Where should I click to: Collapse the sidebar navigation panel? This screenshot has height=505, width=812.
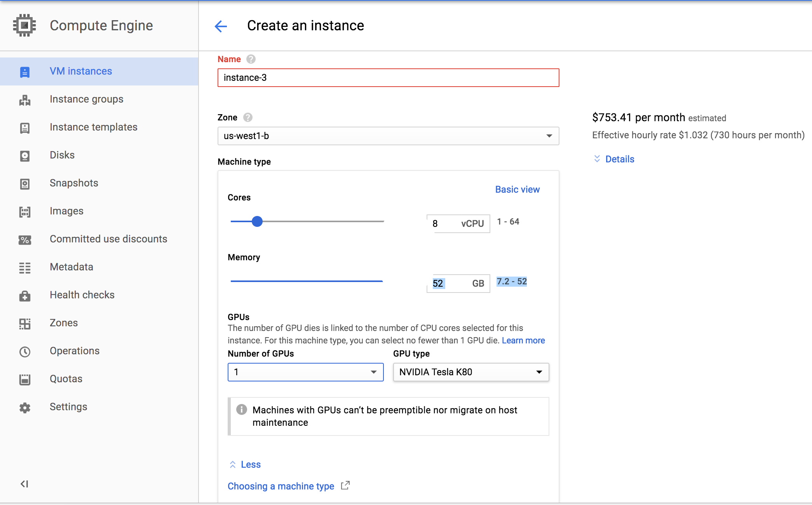tap(24, 484)
